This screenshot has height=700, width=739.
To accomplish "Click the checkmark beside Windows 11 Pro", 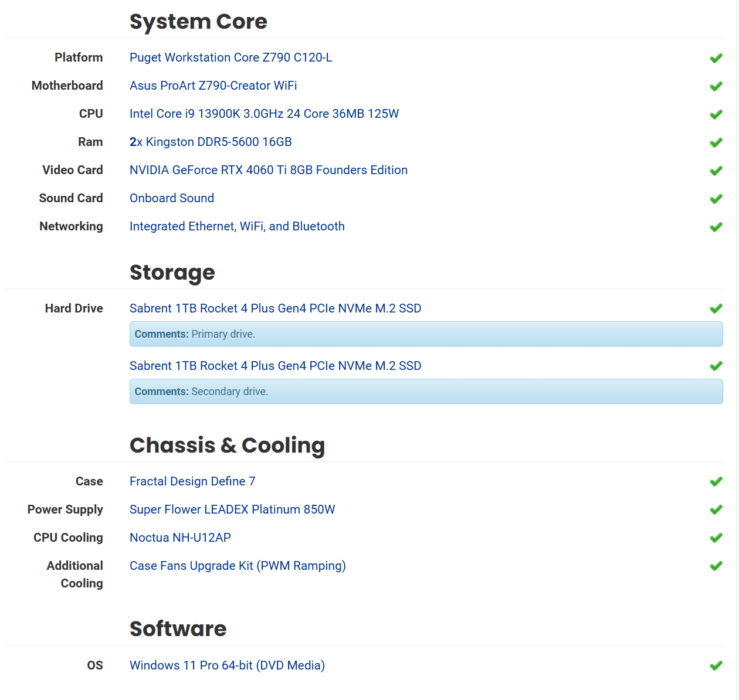I will [x=716, y=666].
